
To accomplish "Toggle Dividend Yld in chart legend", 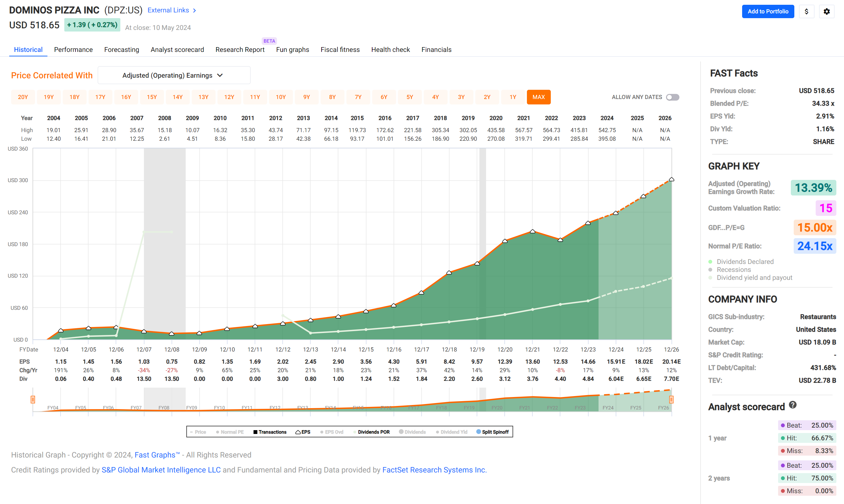I will point(451,432).
